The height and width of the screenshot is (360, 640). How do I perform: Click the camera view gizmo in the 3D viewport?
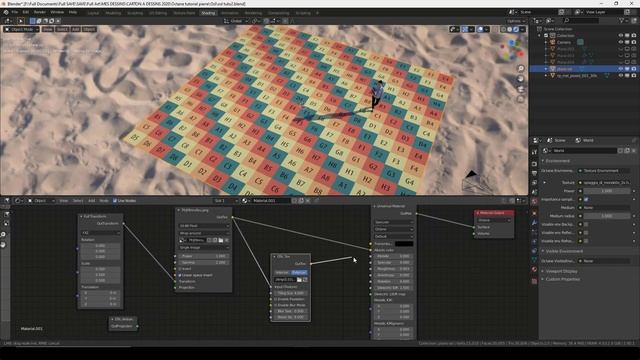click(521, 89)
